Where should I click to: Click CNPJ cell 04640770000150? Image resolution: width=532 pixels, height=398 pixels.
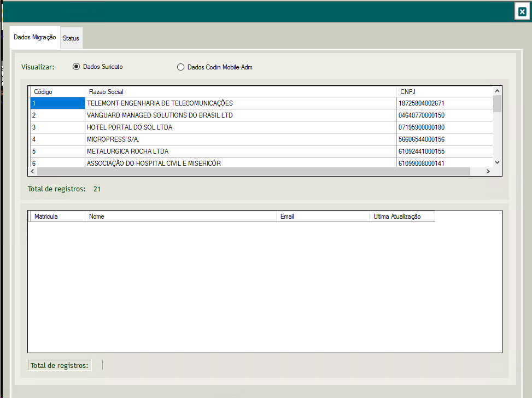click(445, 115)
